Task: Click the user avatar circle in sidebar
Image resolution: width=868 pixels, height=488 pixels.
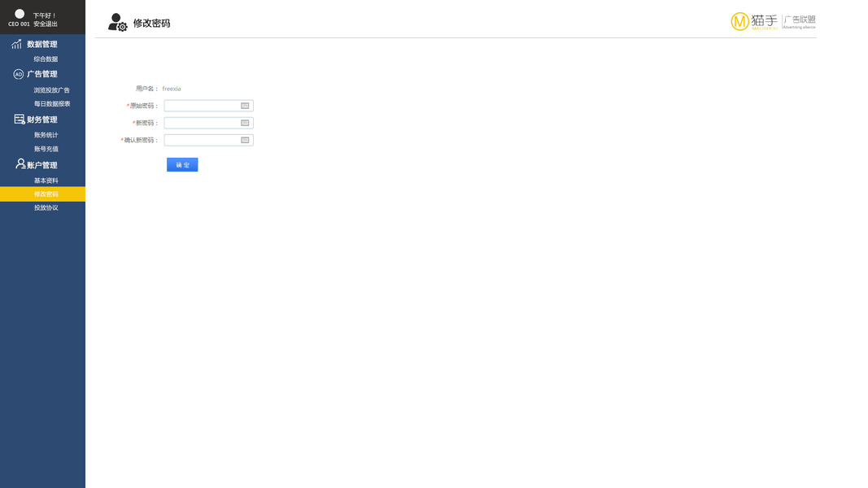Action: tap(20, 14)
